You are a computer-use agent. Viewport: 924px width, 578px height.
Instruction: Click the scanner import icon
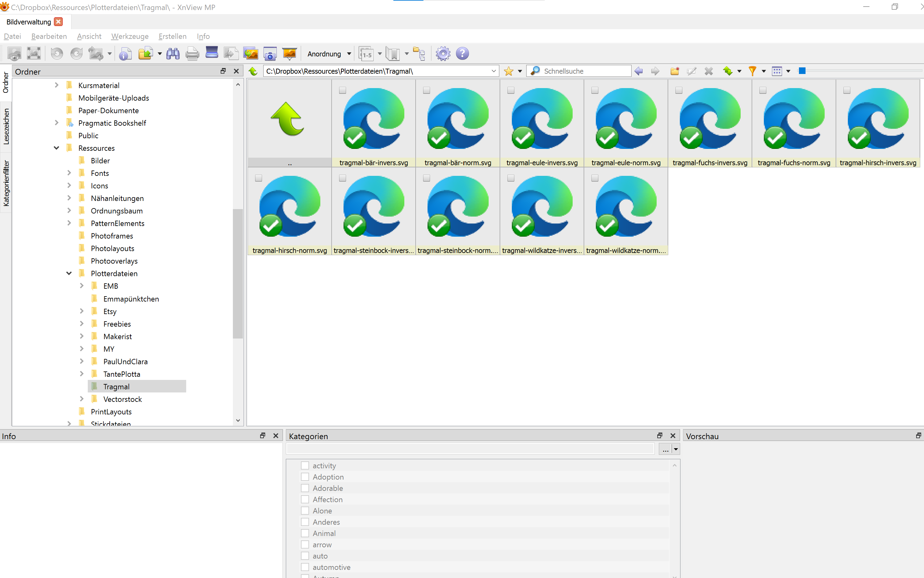pyautogui.click(x=212, y=53)
